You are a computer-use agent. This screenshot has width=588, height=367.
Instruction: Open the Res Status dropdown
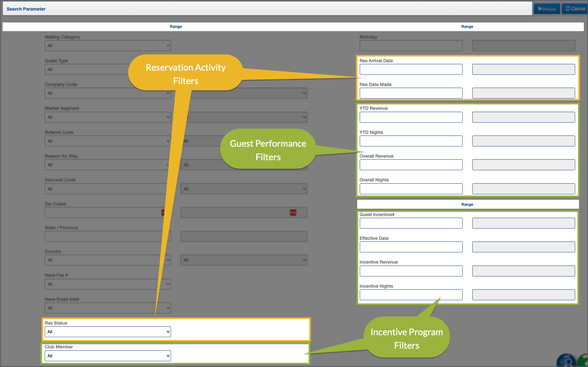point(108,332)
